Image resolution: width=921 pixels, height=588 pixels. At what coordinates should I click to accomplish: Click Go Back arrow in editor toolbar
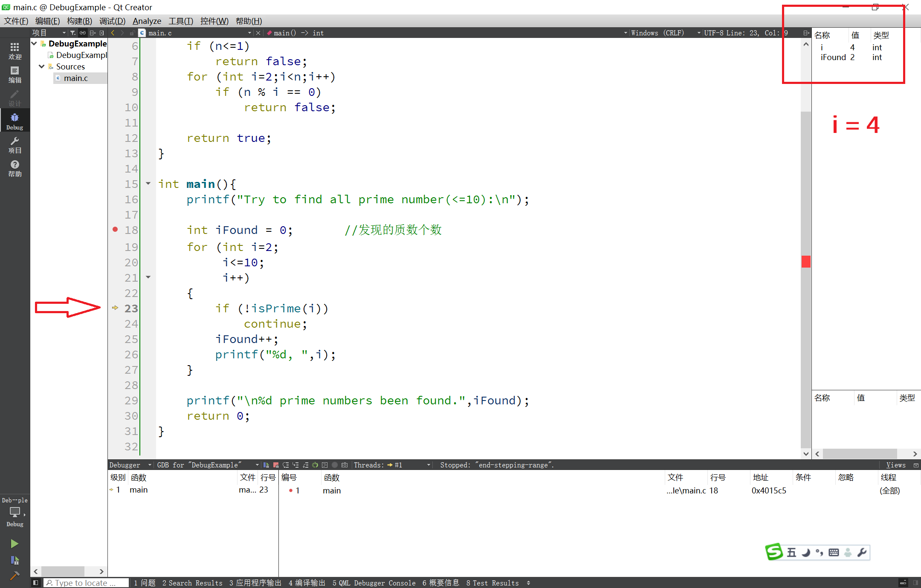click(113, 33)
